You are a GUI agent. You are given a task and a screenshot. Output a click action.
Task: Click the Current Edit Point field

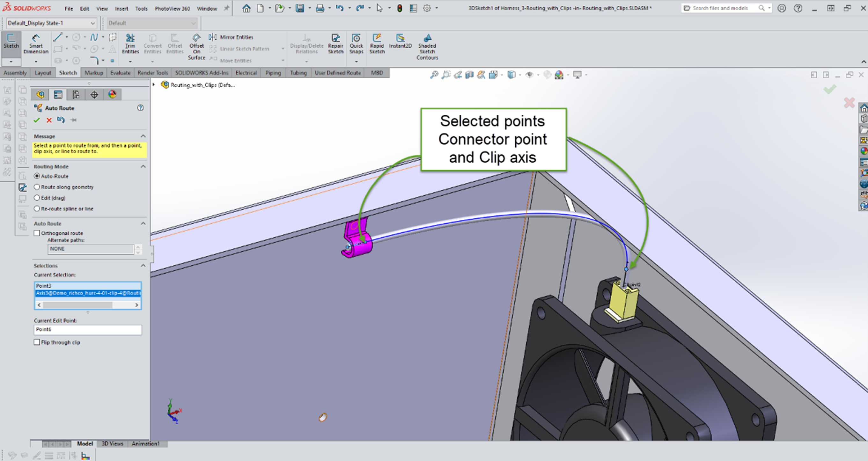click(x=88, y=330)
